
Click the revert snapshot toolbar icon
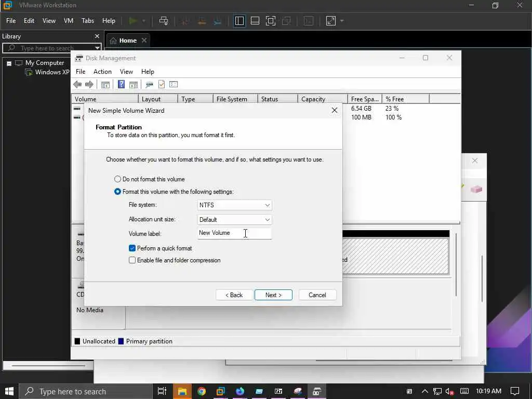click(x=202, y=21)
